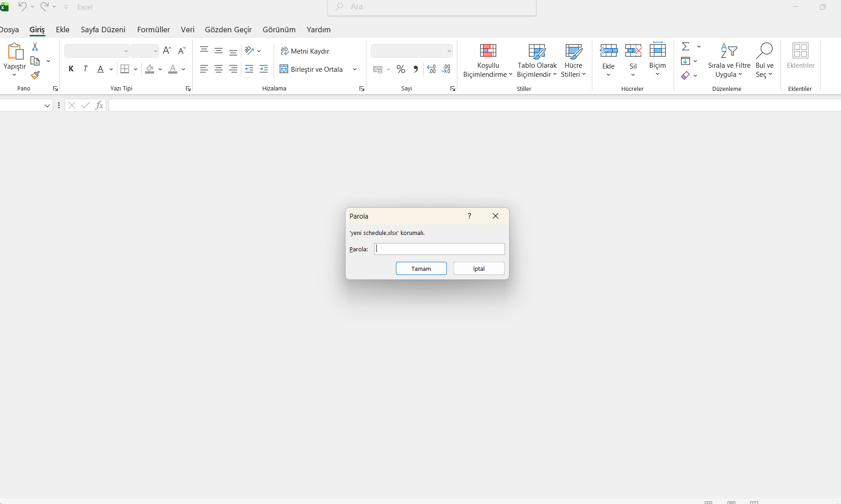Click Tamam in the Parola dialog

tap(421, 269)
